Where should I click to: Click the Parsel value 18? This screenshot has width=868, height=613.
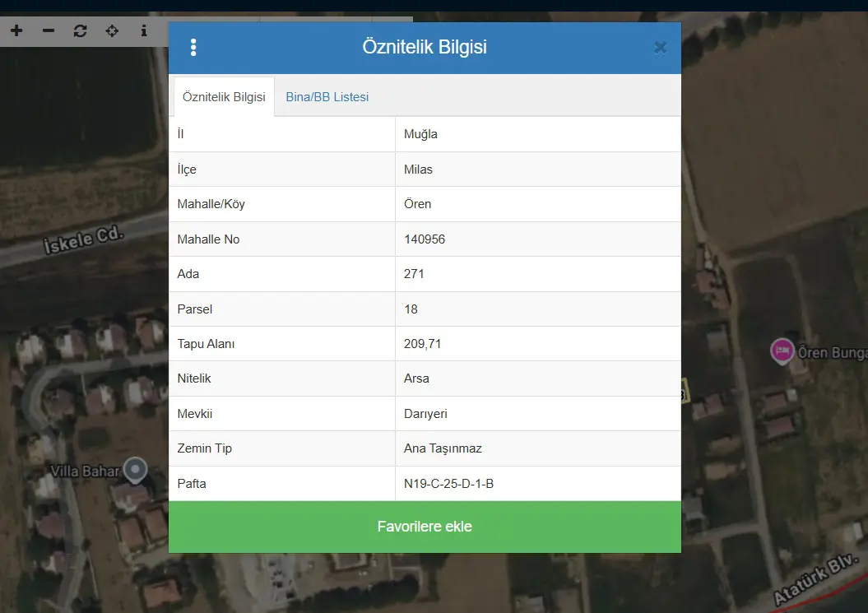pyautogui.click(x=411, y=309)
